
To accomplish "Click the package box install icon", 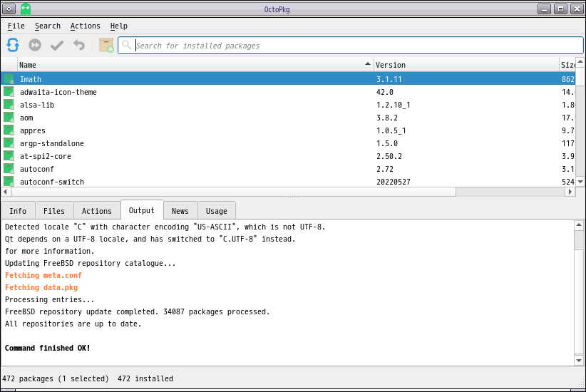I will (106, 45).
